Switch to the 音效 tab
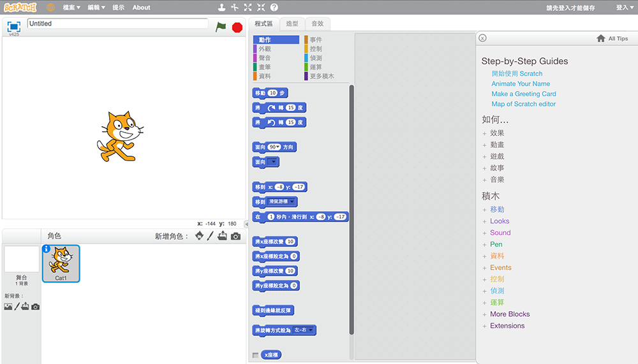This screenshot has width=638, height=364. (x=318, y=24)
